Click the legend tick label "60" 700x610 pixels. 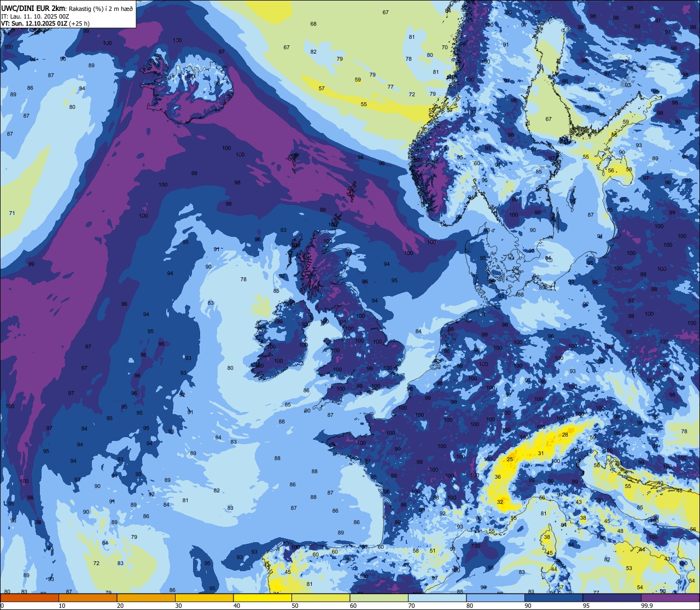pyautogui.click(x=353, y=606)
